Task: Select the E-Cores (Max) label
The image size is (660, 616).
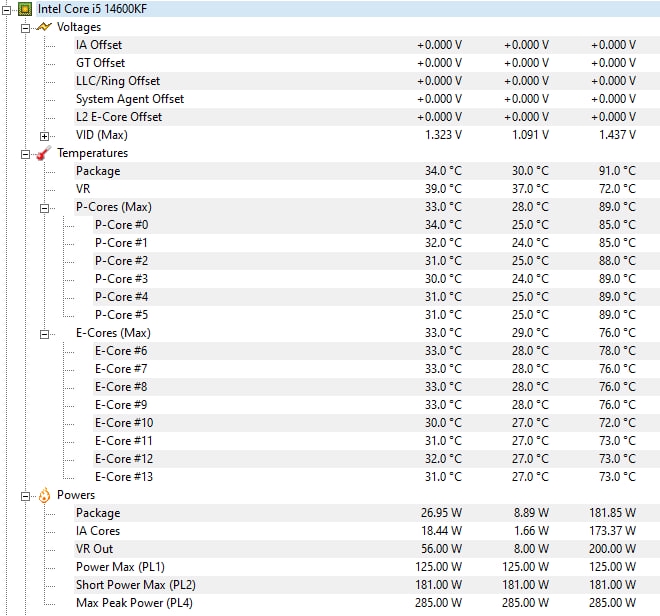Action: point(113,333)
